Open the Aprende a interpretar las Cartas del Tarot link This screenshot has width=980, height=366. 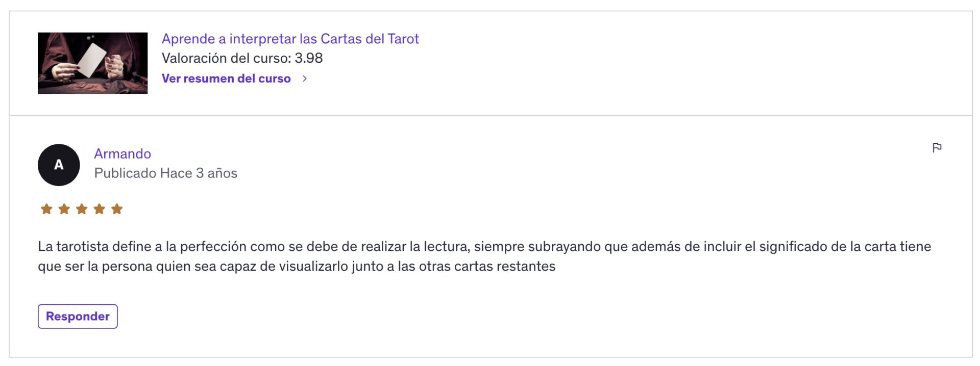[290, 39]
